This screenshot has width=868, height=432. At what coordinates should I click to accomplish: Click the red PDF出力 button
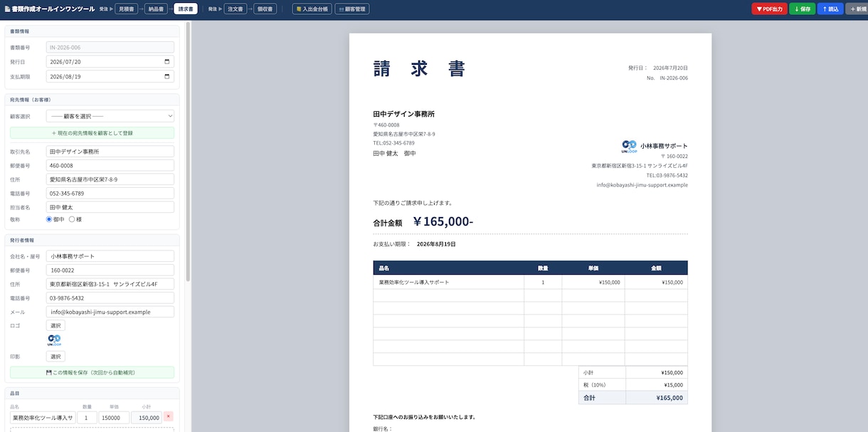click(x=768, y=9)
